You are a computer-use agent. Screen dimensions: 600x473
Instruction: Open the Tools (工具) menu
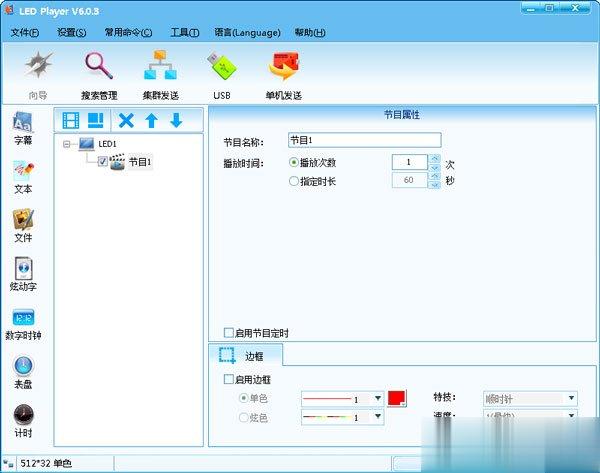click(x=185, y=33)
